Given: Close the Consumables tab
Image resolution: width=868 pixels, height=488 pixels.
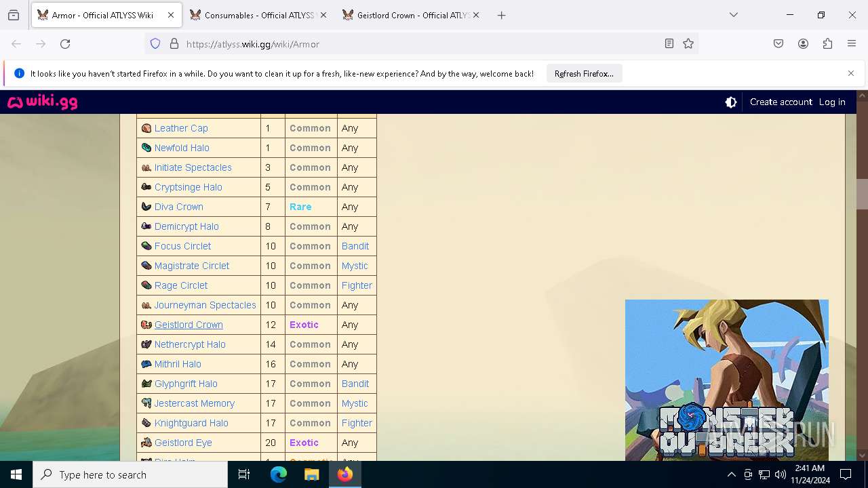Looking at the screenshot, I should [x=323, y=15].
